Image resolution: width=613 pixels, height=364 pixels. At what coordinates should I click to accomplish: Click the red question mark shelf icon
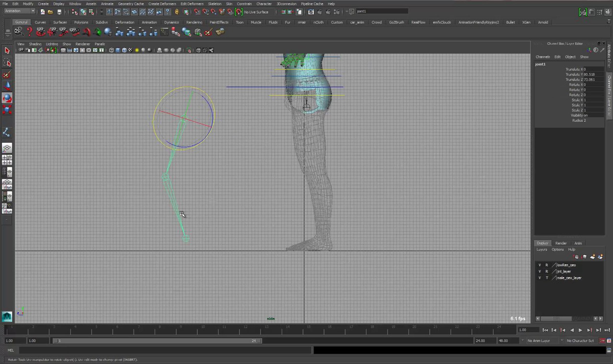[30, 32]
